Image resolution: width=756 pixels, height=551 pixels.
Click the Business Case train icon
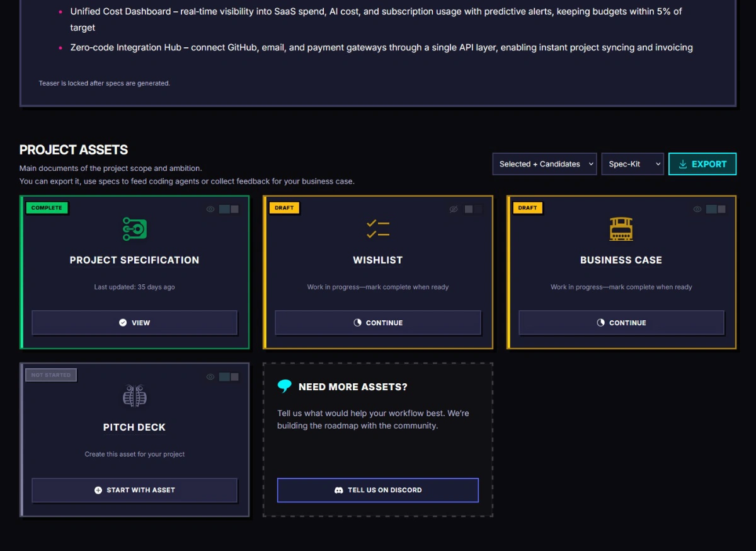click(621, 229)
